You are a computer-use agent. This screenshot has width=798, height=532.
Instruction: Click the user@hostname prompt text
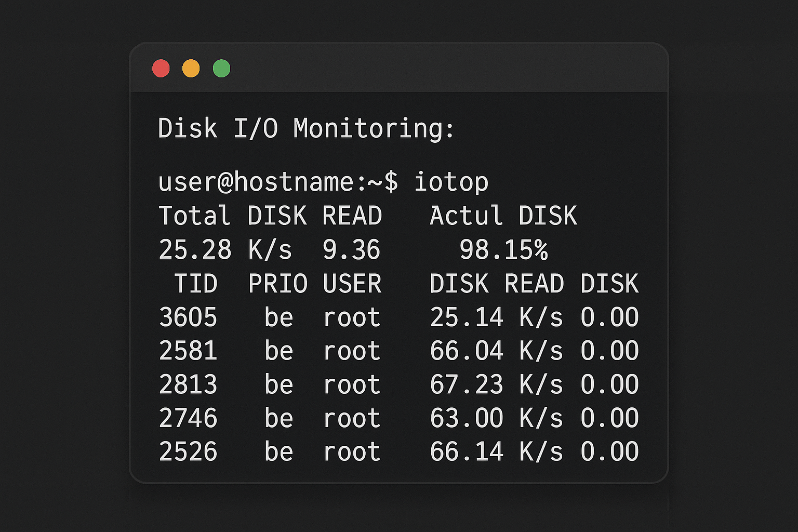pos(278,182)
